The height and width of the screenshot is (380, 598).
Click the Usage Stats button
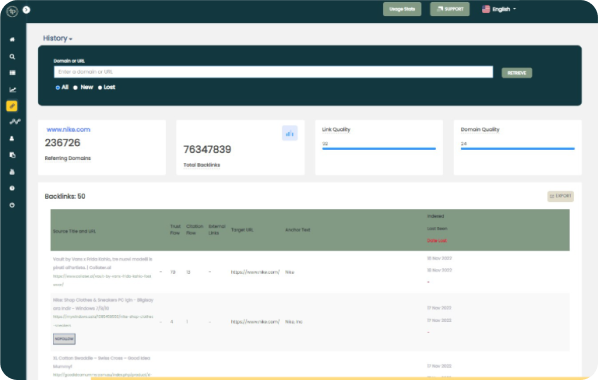(x=402, y=9)
